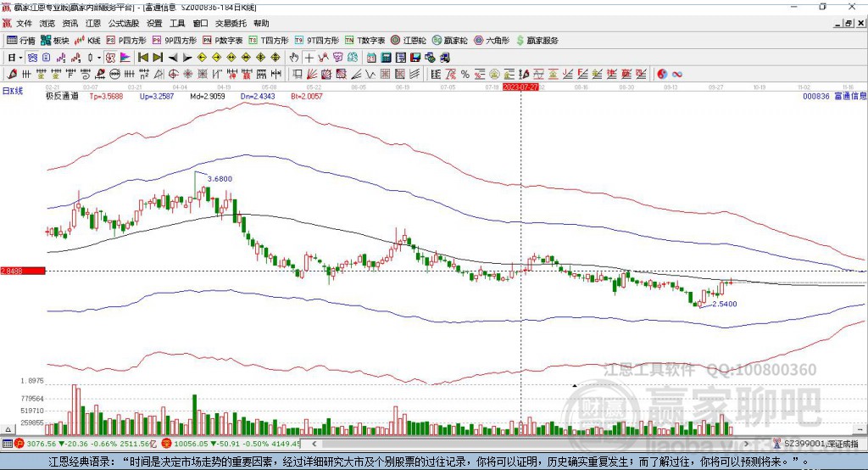Click the 日K线 chart label
This screenshot has width=868, height=470.
[13, 91]
